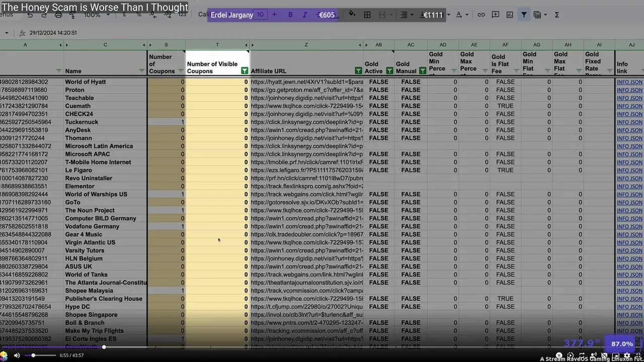Format as currency with the £ icon
The width and height of the screenshot is (644, 362).
(x=125, y=15)
